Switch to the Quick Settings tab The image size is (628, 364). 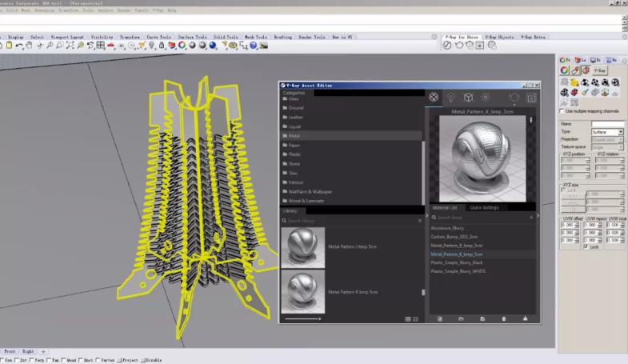(x=483, y=207)
